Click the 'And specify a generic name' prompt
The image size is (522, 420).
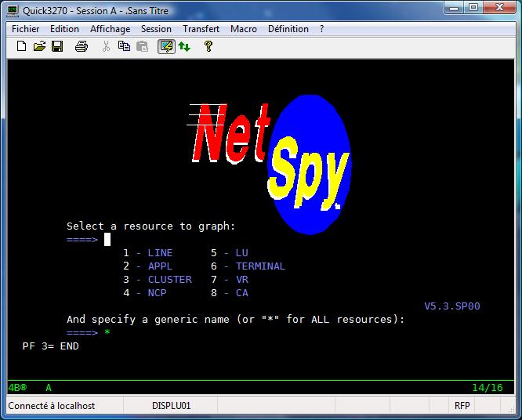click(x=148, y=320)
